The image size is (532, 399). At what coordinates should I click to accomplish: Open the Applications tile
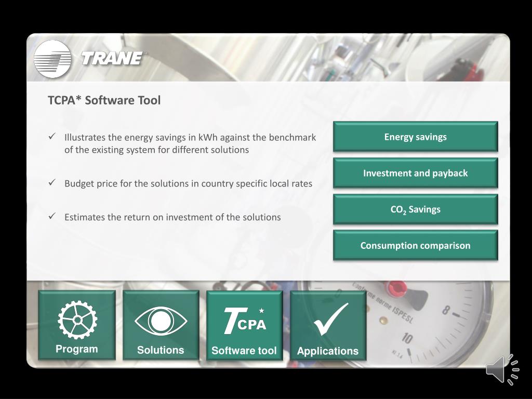(x=328, y=325)
